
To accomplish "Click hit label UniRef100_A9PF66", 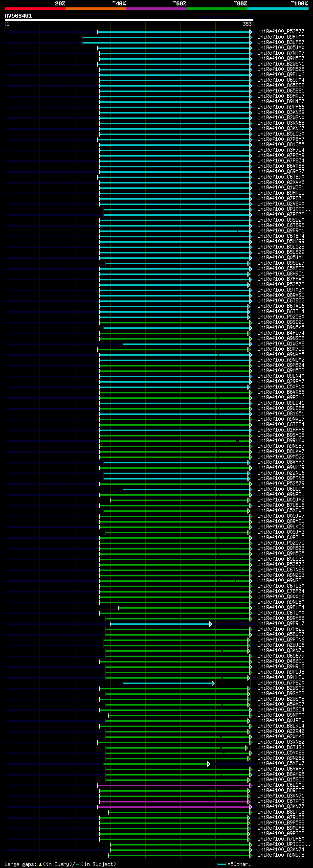I will tap(281, 107).
